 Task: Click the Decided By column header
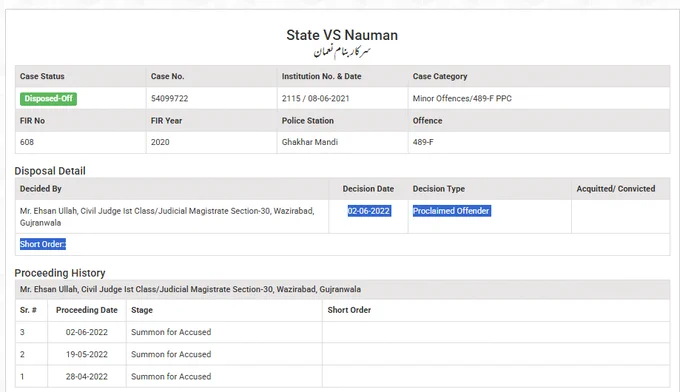click(41, 189)
